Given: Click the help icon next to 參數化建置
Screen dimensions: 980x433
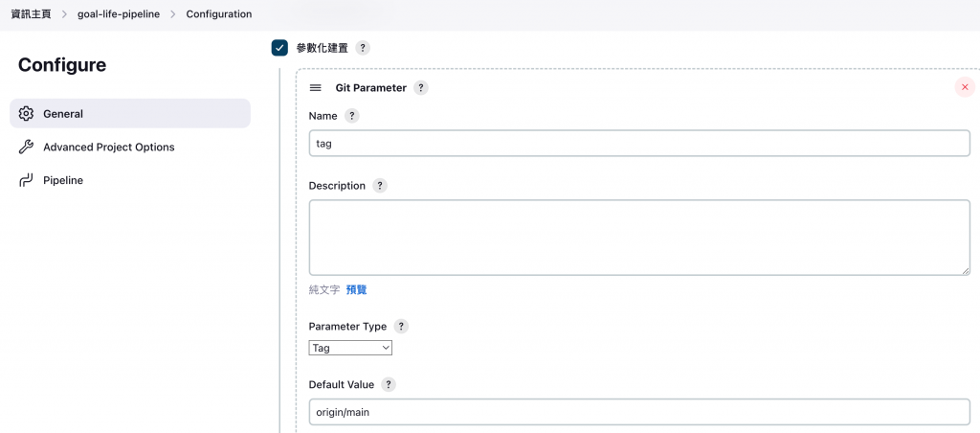Looking at the screenshot, I should pyautogui.click(x=363, y=48).
